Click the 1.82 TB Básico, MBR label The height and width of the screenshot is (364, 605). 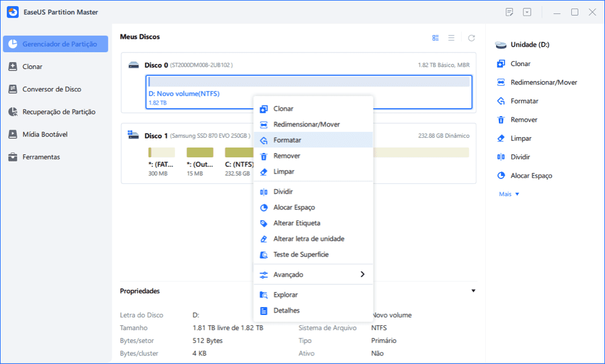(443, 65)
